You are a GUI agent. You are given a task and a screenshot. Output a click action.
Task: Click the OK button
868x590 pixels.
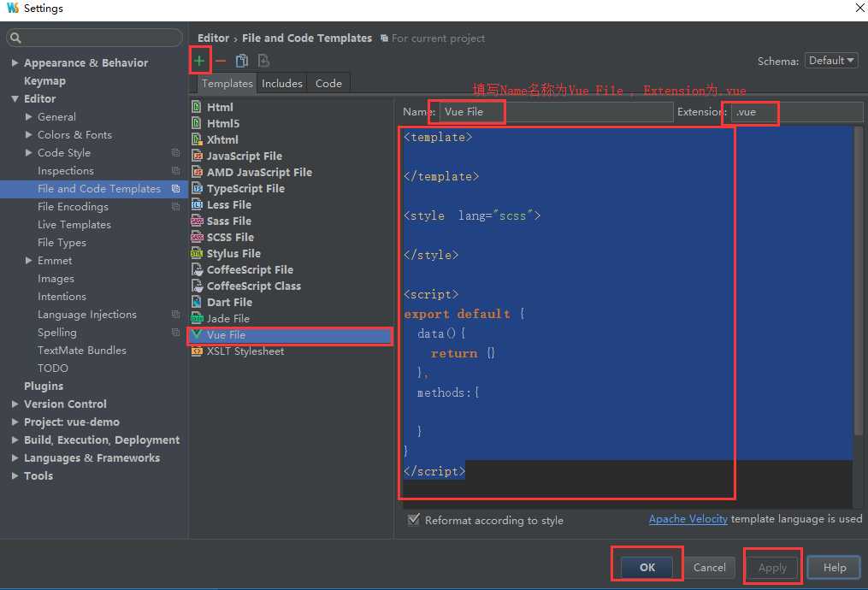click(x=647, y=567)
